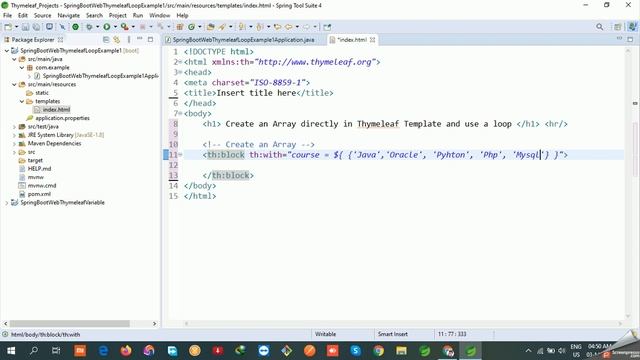The height and width of the screenshot is (360, 640).
Task: Select mvnw.cmd file in tree
Action: [42, 186]
